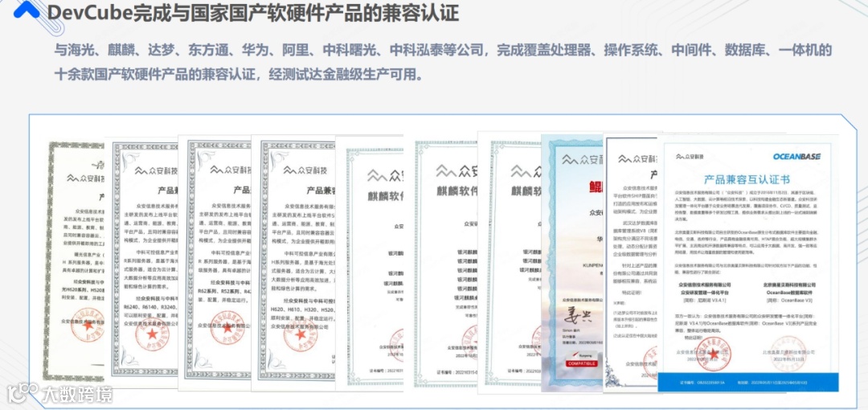Click the 众安科技 logo on Kunpeng certificate
This screenshot has height=410, width=868.
pyautogui.click(x=583, y=160)
